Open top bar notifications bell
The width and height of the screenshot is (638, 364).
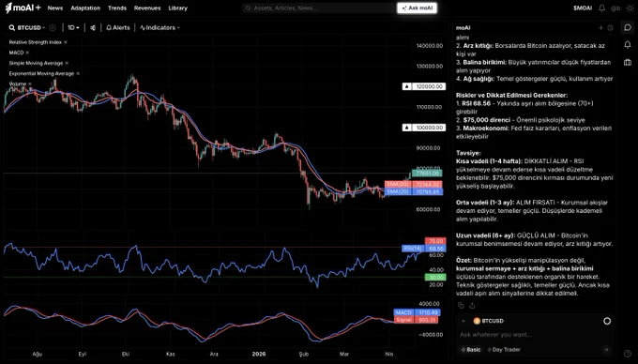[601, 8]
